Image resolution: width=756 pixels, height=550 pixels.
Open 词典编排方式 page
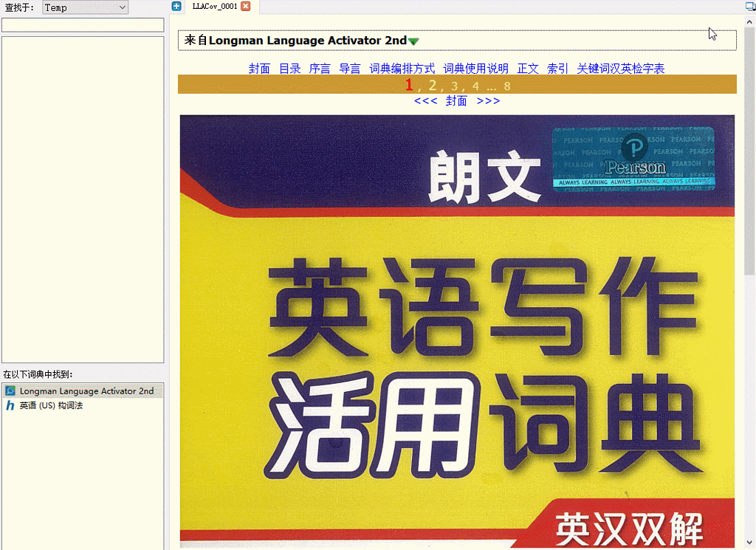point(402,69)
